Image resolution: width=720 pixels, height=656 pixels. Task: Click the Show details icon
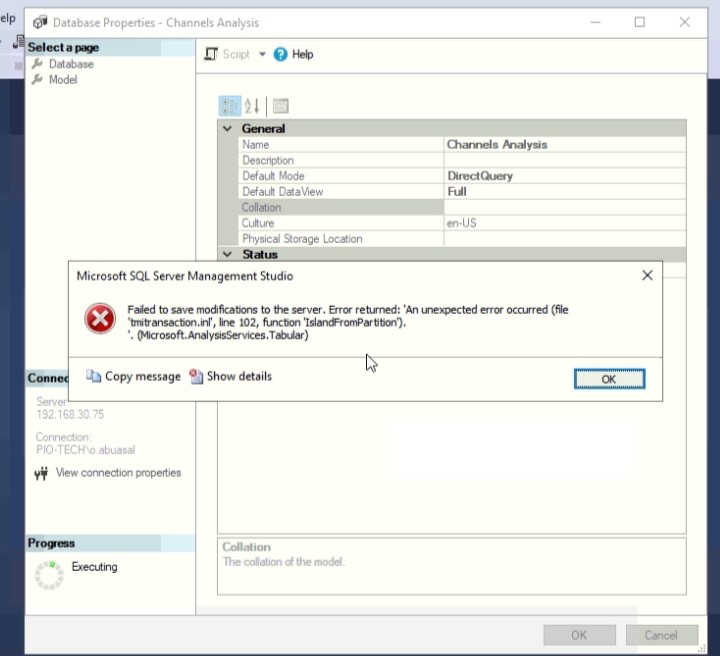196,376
